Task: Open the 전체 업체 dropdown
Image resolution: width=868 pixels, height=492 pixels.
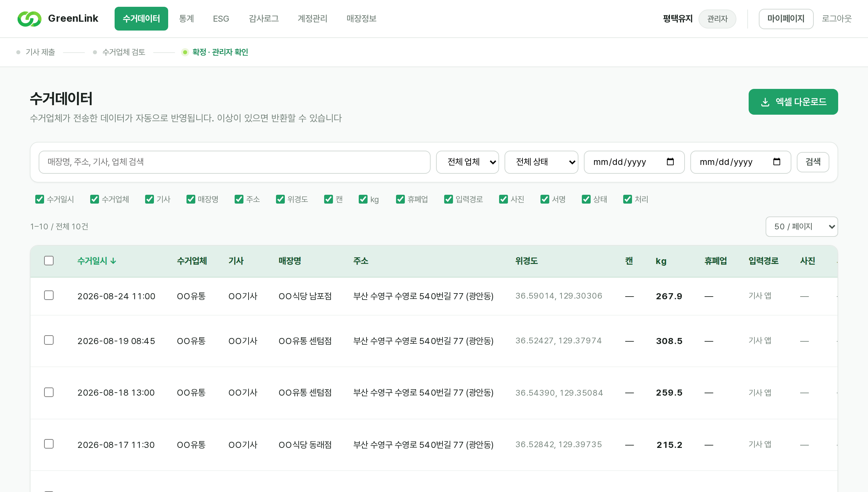Action: [x=468, y=162]
